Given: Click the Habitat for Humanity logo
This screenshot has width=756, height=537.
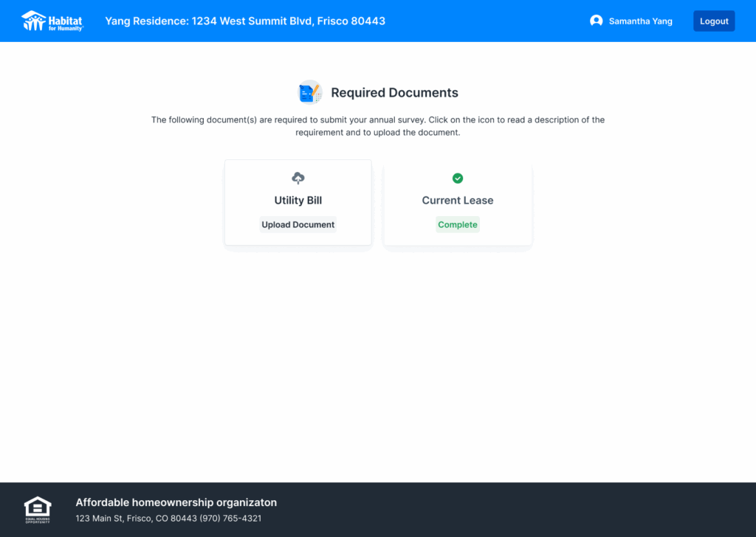Looking at the screenshot, I should click(52, 21).
